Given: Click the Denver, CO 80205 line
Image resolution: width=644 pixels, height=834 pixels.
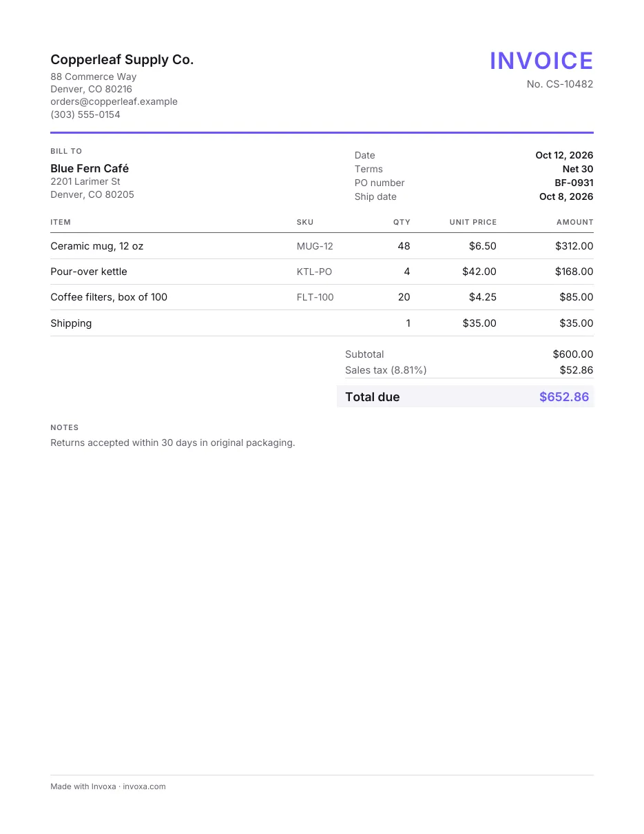Looking at the screenshot, I should pyautogui.click(x=92, y=194).
